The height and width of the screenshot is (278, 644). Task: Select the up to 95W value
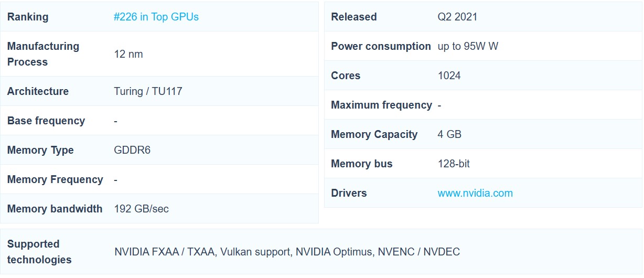coord(467,46)
